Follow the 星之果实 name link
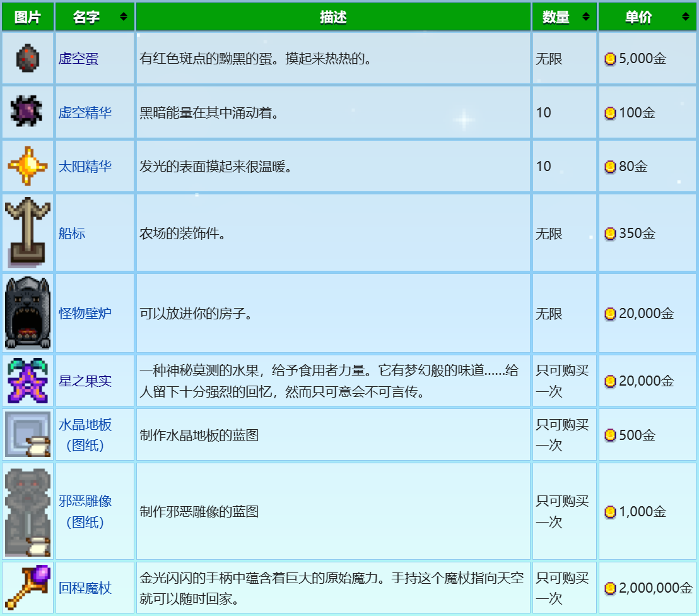Viewport: 699px width, 616px height. 85,381
